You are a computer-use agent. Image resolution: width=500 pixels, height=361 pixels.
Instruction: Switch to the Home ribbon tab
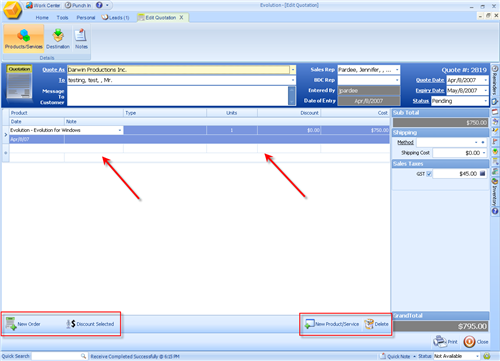tap(42, 17)
